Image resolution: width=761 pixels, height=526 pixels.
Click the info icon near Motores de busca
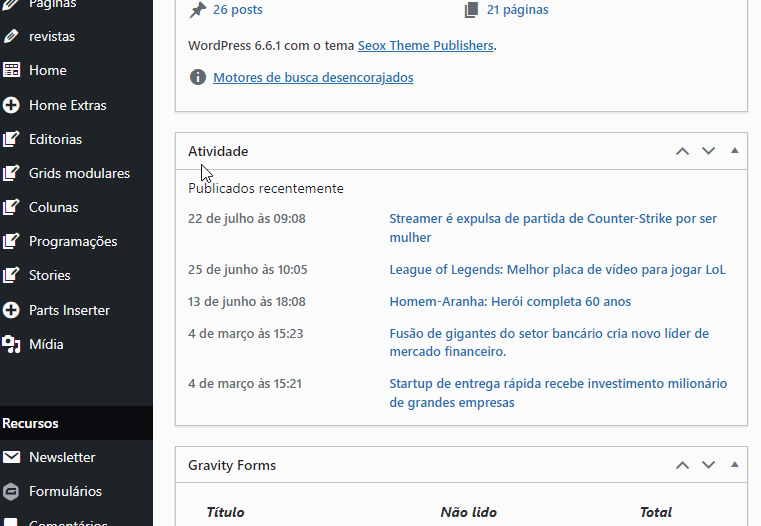[x=198, y=77]
